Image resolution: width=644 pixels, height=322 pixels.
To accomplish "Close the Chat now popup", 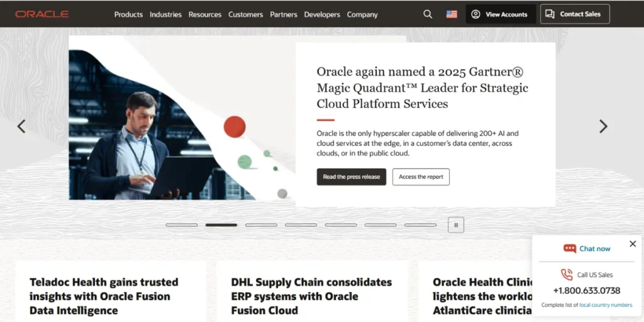I will click(633, 244).
